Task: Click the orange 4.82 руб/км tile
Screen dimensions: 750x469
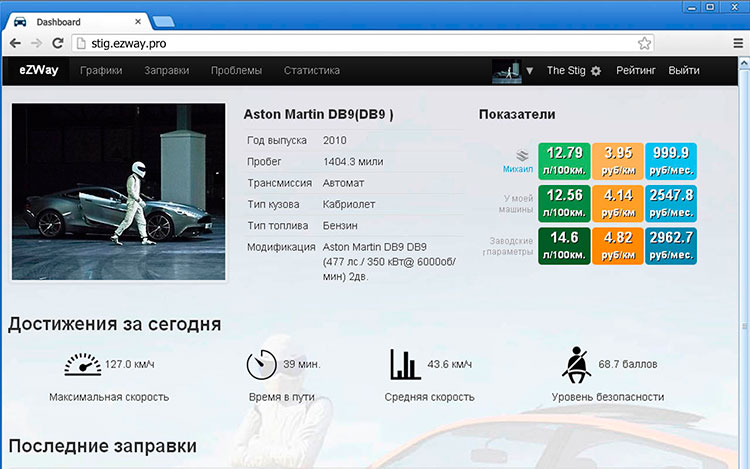Action: [618, 246]
